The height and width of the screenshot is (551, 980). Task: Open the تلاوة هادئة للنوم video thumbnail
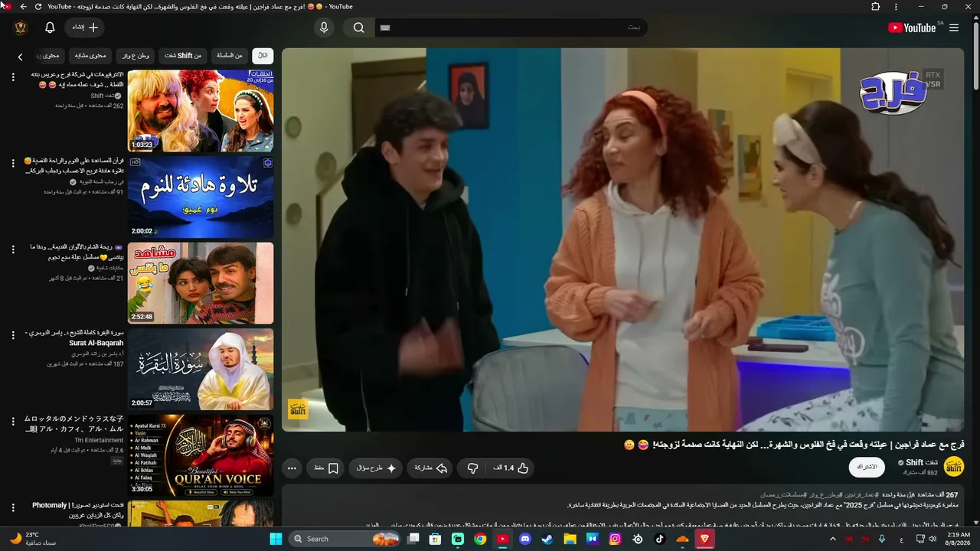201,197
